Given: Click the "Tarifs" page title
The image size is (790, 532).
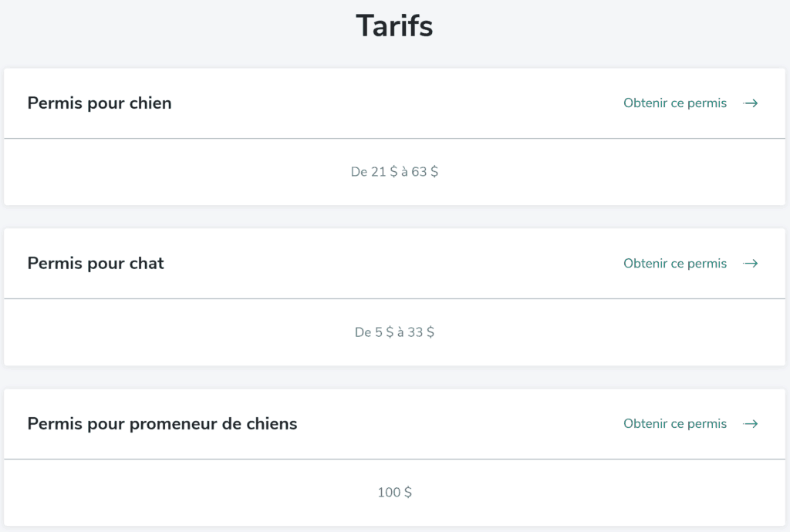Looking at the screenshot, I should pos(394,25).
